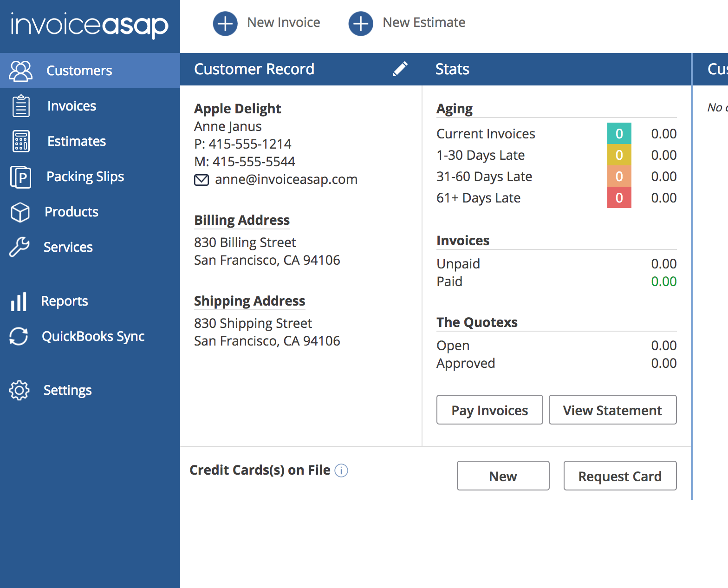
Task: Open View Statement for this customer
Action: [x=612, y=410]
